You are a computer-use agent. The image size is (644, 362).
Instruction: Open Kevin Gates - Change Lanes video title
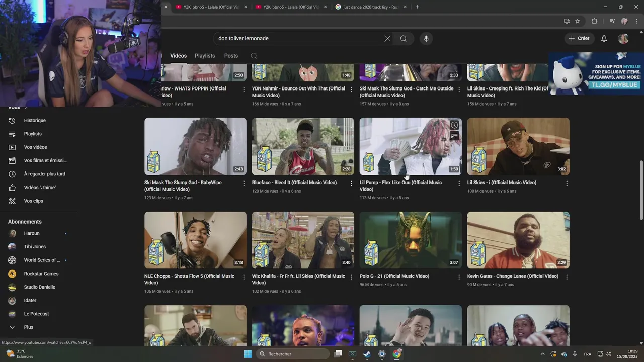[513, 276]
